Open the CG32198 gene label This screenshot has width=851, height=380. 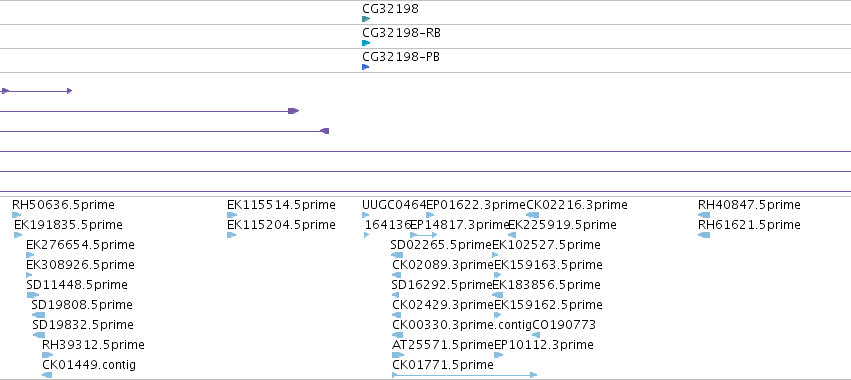390,9
